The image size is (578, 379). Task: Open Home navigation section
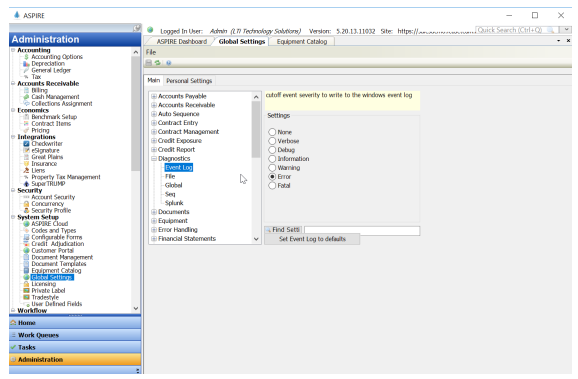[x=75, y=323]
